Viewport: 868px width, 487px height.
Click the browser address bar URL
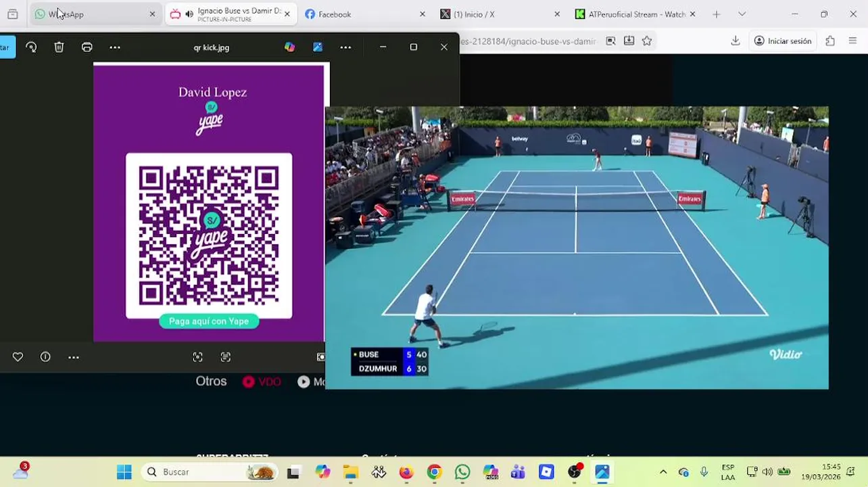[529, 41]
